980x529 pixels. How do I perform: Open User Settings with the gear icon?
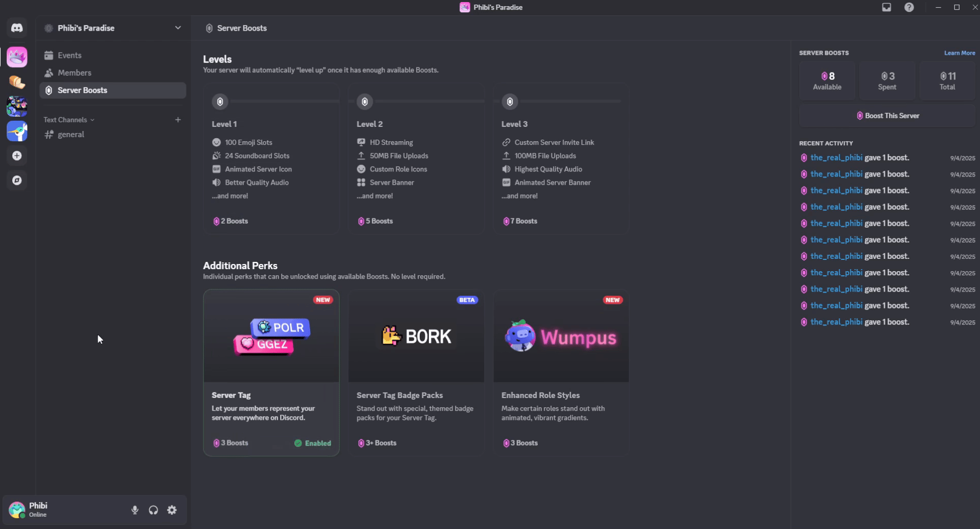172,510
